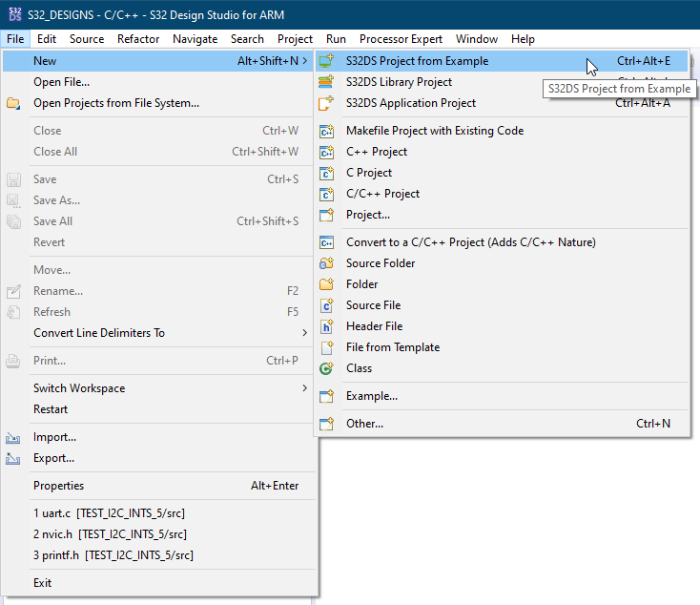The width and height of the screenshot is (700, 605).
Task: Open the Window menu
Action: [x=476, y=39]
